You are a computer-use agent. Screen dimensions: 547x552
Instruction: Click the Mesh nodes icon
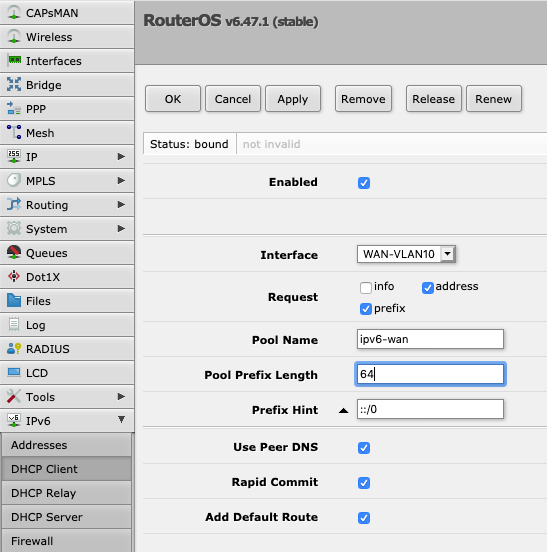(x=14, y=132)
